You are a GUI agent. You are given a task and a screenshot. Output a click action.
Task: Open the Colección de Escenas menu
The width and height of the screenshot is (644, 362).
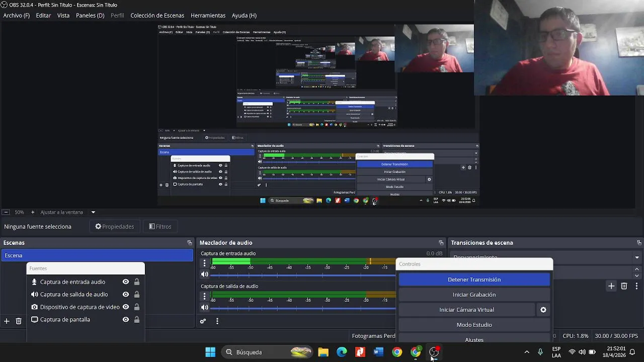click(157, 16)
